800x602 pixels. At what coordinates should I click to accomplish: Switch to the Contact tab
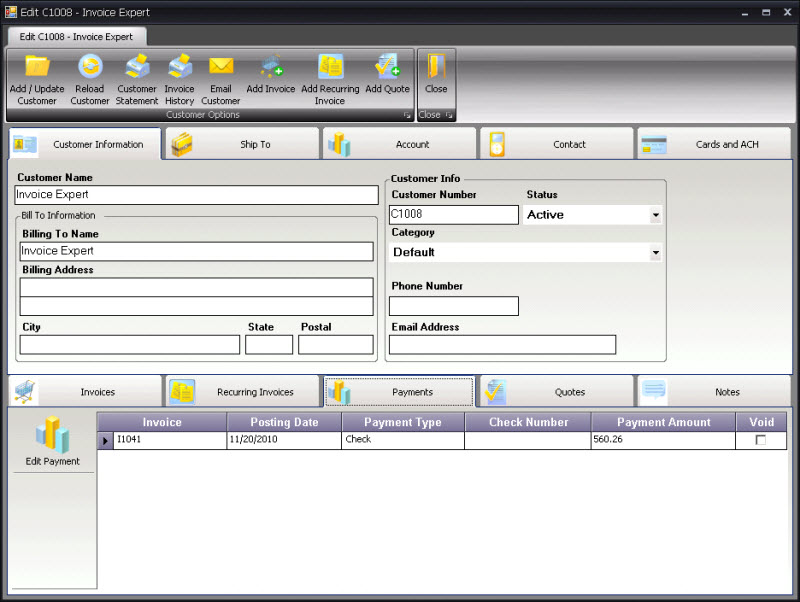[557, 144]
